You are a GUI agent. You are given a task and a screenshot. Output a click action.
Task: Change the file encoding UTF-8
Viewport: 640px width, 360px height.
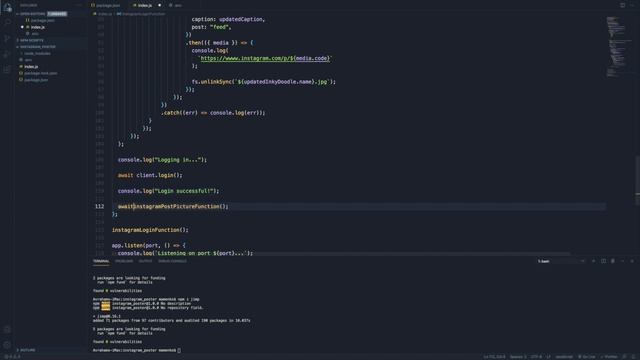[536, 357]
